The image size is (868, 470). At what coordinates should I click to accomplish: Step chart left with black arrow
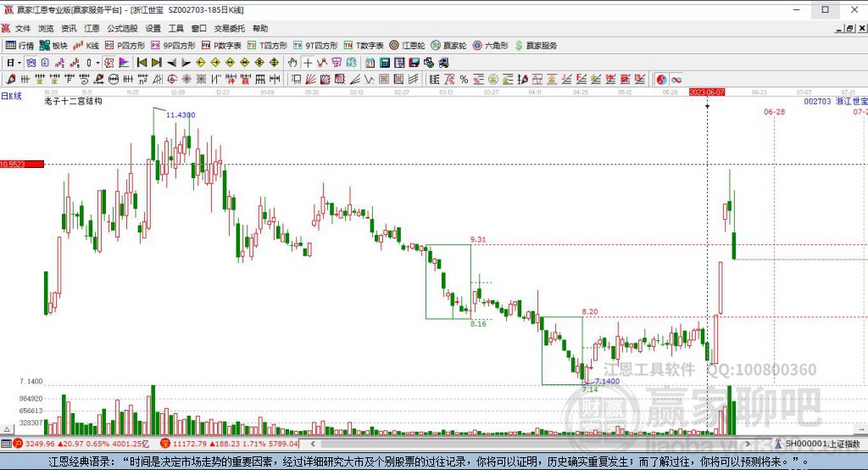(x=171, y=63)
